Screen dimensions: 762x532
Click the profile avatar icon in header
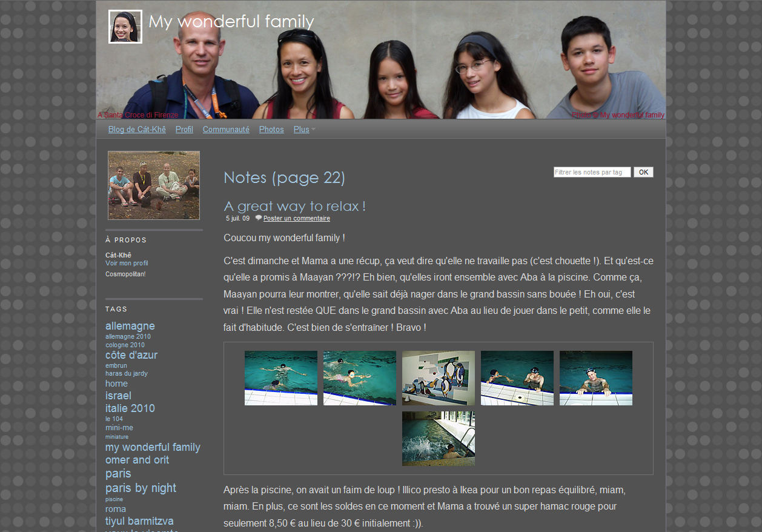pyautogui.click(x=125, y=27)
